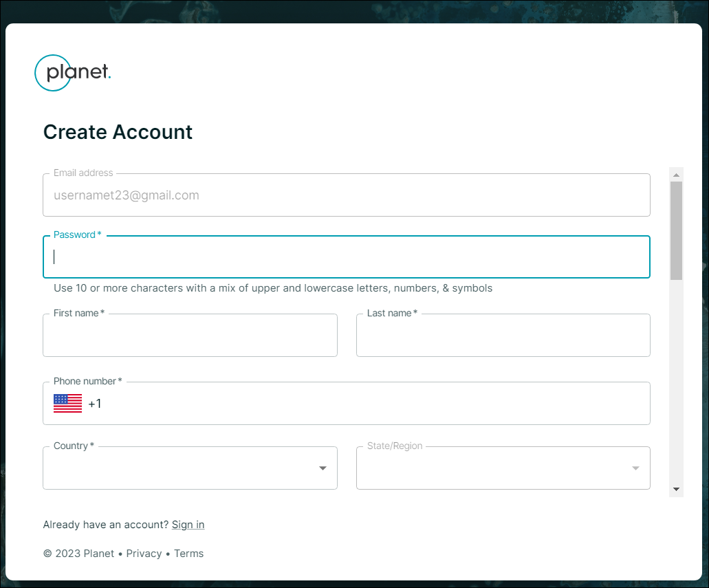Click the Create Account heading
Viewport: 709px width, 588px height.
pos(118,132)
